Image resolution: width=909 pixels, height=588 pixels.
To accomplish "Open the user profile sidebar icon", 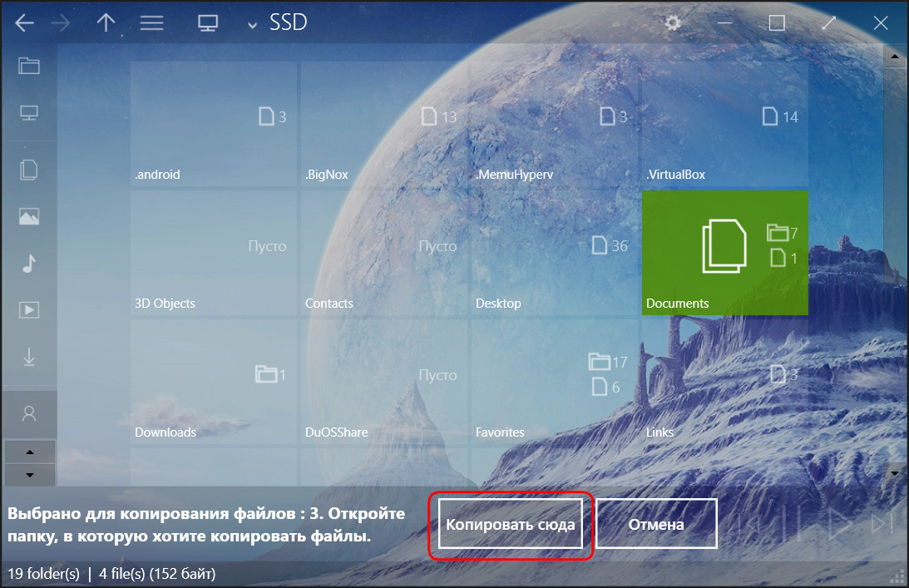I will click(x=29, y=413).
